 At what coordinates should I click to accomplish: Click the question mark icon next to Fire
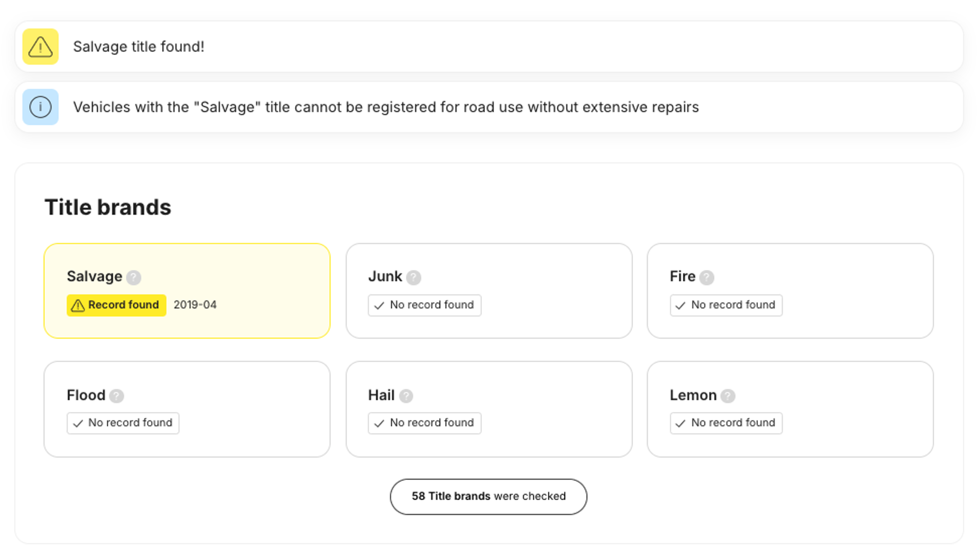(706, 277)
